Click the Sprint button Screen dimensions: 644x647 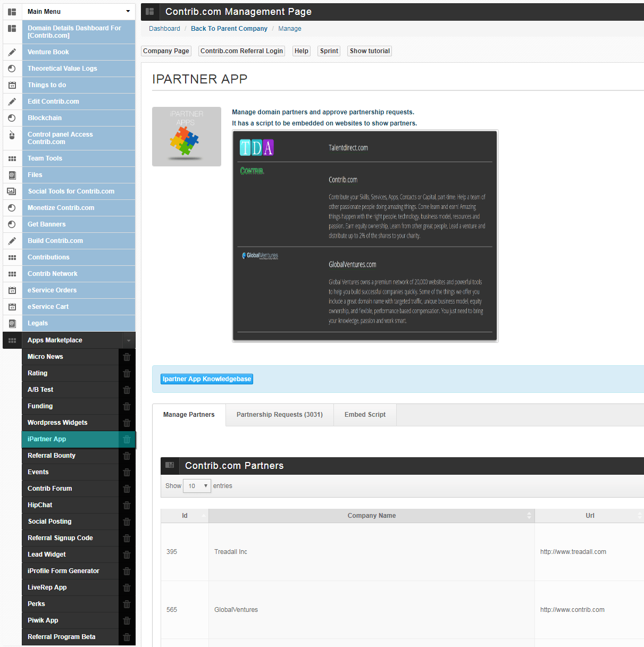(x=329, y=51)
